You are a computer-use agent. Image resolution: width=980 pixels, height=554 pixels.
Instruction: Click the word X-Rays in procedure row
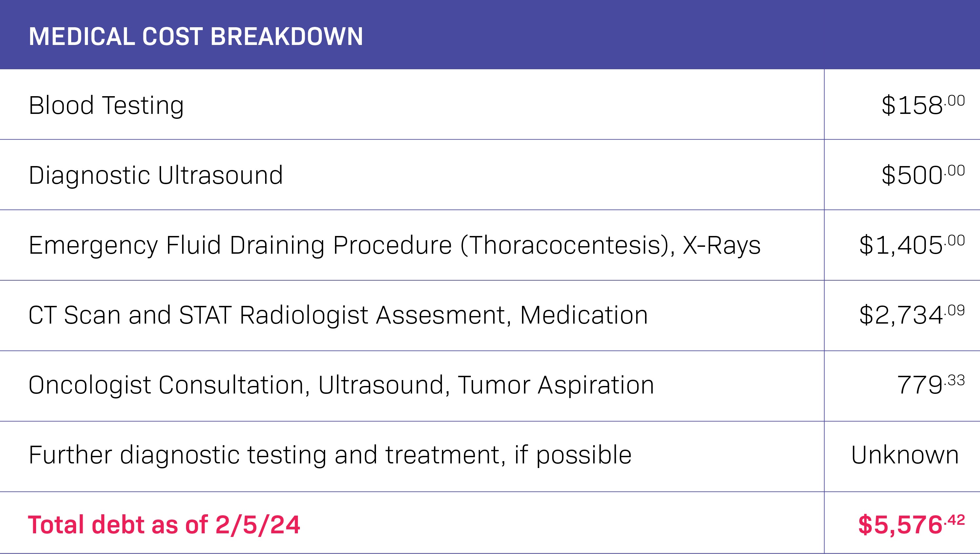pyautogui.click(x=722, y=245)
